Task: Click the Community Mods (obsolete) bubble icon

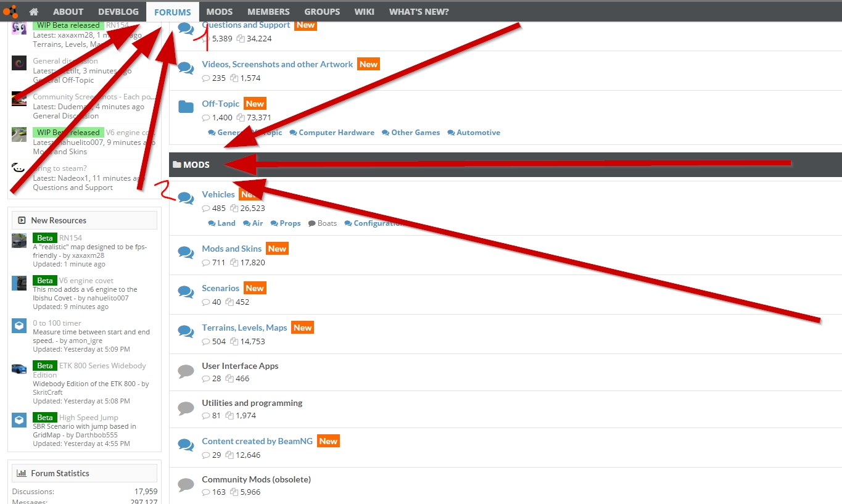Action: (186, 484)
